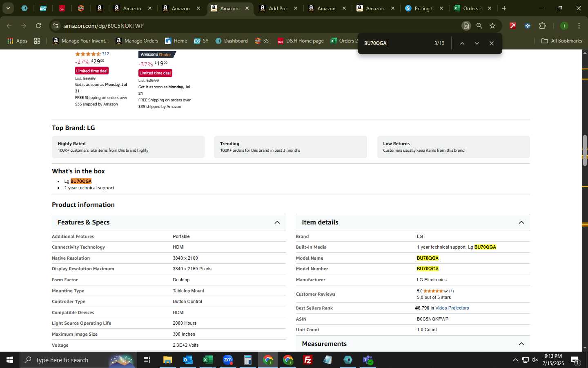Open the Chrome profile avatar
588x368 pixels.
tap(564, 26)
